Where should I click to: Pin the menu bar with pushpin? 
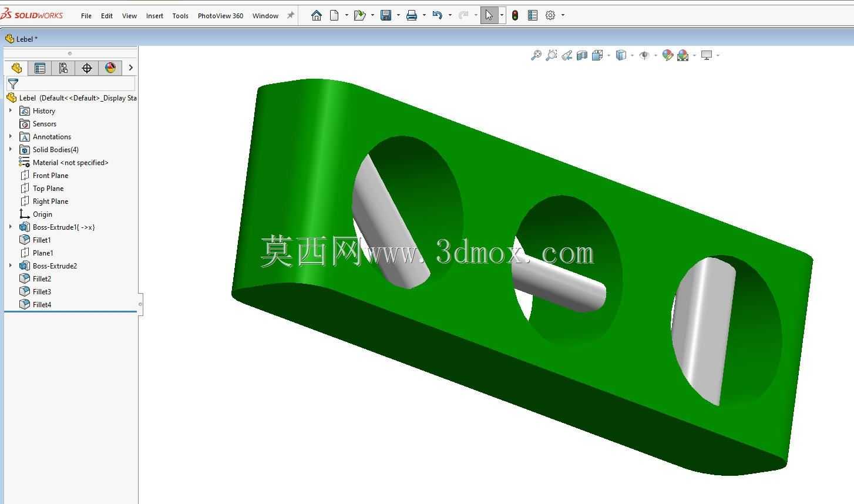[x=290, y=16]
